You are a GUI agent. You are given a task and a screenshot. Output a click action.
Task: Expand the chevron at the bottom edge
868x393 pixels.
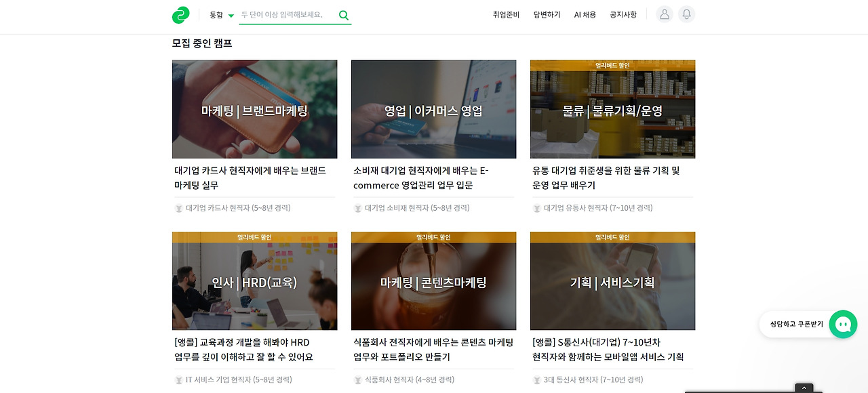pyautogui.click(x=804, y=388)
